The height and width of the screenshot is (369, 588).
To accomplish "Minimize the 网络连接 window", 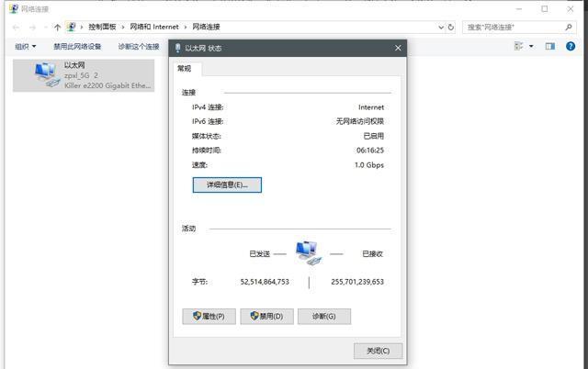I will (x=519, y=8).
